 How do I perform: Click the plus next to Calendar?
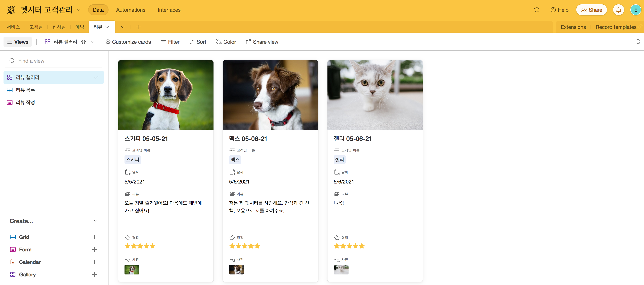pos(94,262)
